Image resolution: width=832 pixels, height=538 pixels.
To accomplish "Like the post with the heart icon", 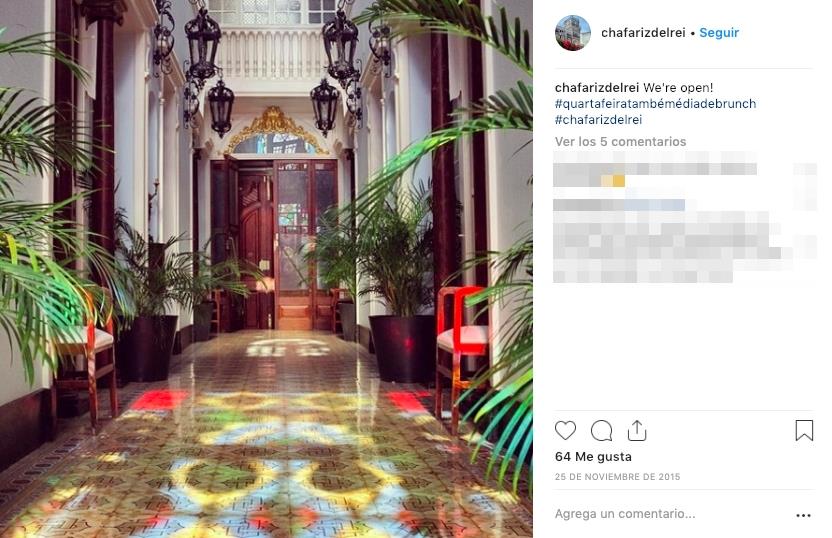I will 565,430.
